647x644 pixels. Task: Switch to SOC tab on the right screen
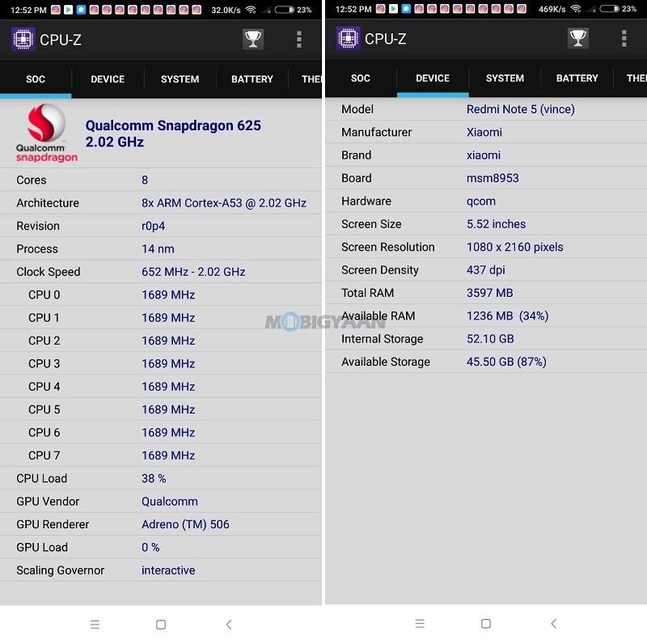tap(361, 78)
